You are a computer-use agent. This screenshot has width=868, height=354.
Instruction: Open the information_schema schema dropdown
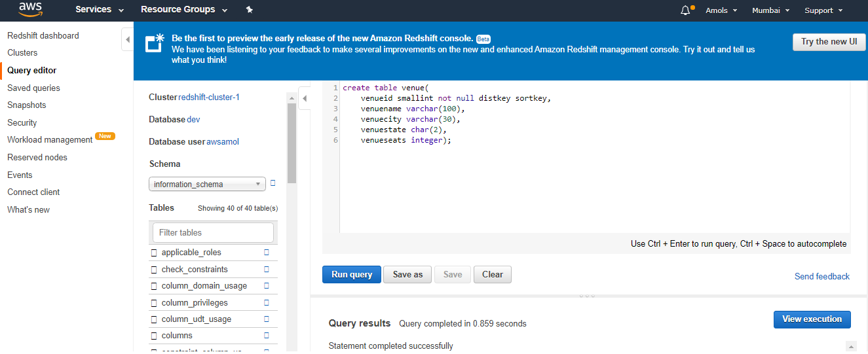[207, 184]
